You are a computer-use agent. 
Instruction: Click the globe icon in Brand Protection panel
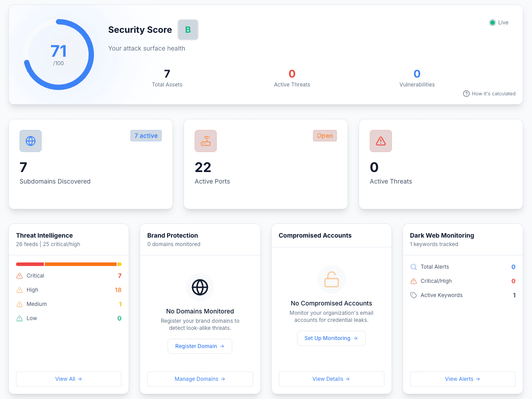[200, 287]
